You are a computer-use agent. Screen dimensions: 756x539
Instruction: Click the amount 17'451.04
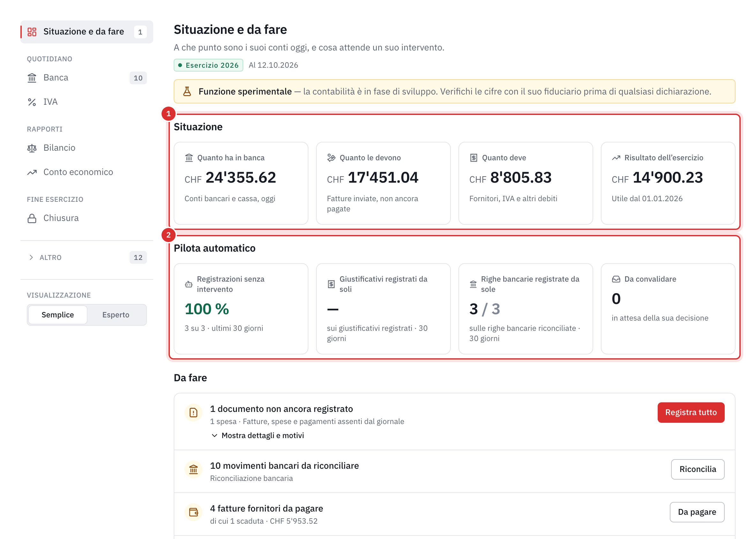click(383, 178)
